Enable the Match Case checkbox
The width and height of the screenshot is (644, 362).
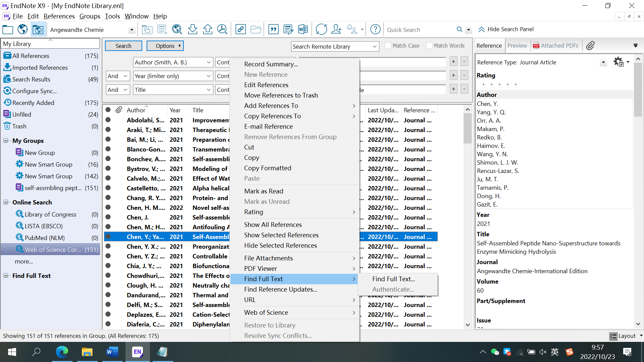388,46
